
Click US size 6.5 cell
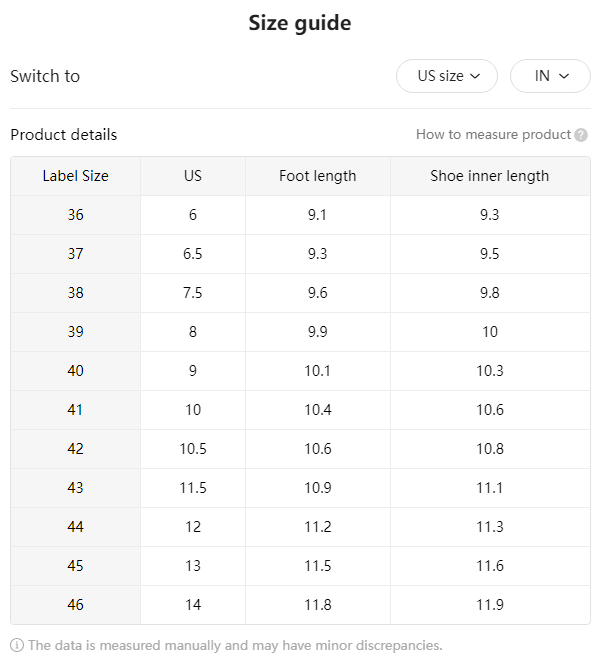[x=193, y=254]
